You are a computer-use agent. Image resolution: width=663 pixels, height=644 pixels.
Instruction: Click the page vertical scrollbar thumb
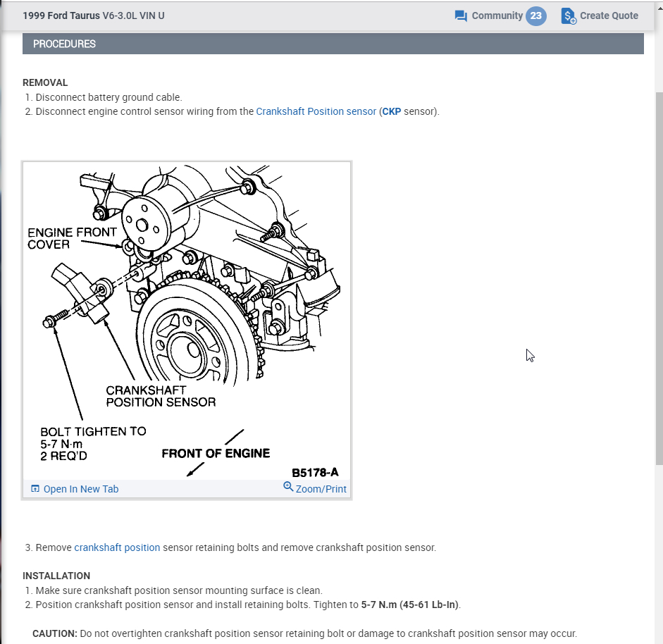659,277
